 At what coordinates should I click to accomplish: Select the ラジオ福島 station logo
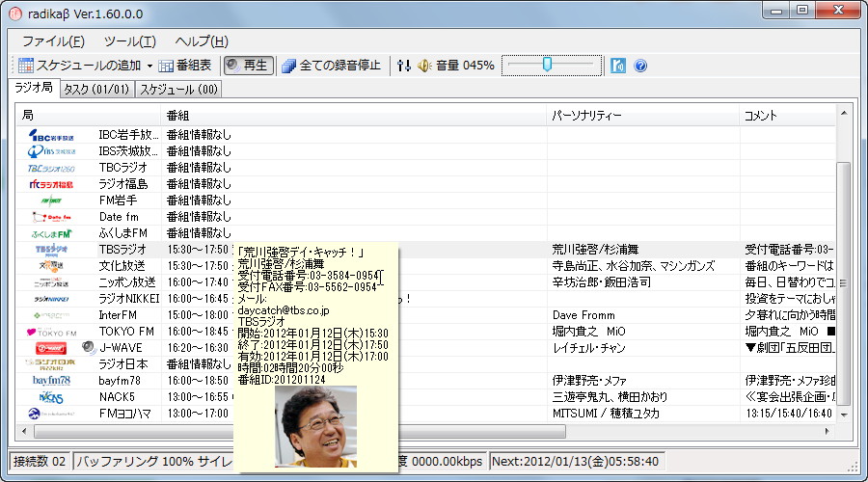tap(51, 184)
